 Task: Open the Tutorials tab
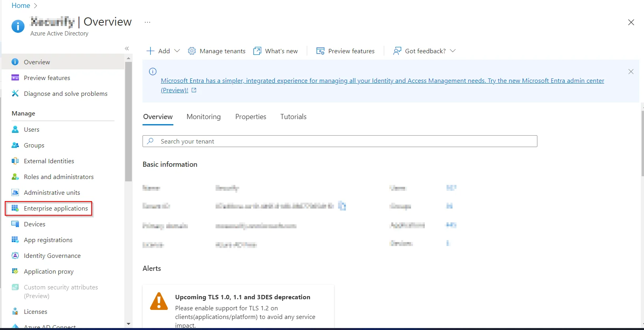click(x=293, y=117)
